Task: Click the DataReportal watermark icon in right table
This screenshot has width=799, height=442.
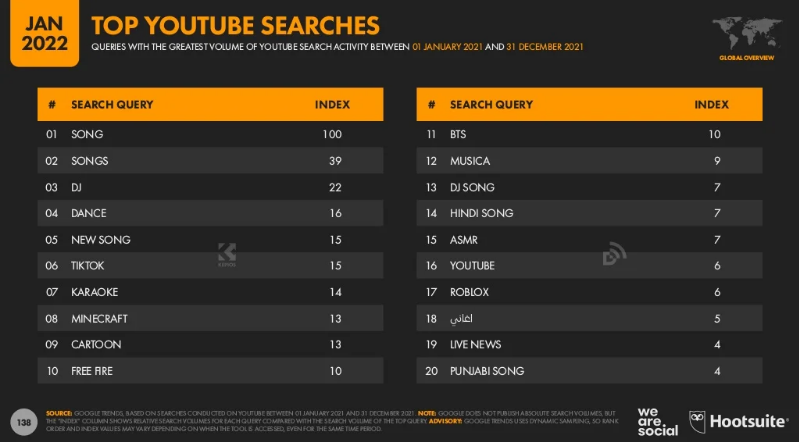Action: coord(614,254)
